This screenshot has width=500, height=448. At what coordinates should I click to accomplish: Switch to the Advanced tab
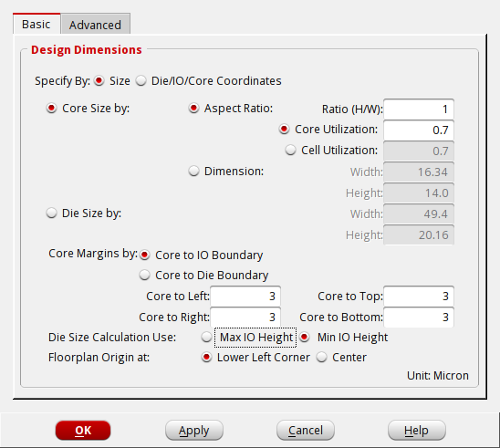(x=95, y=25)
